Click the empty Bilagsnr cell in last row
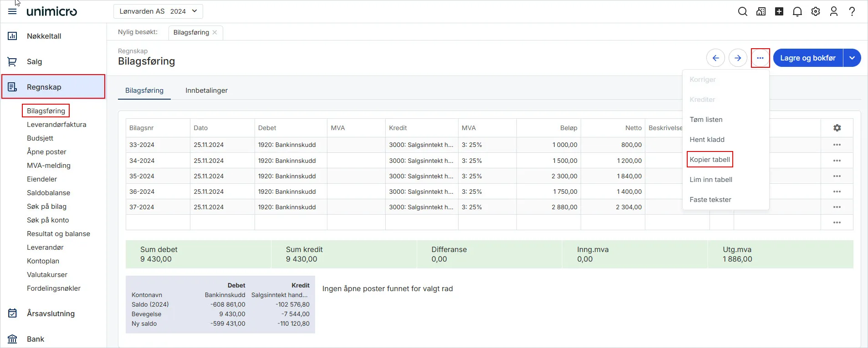The image size is (868, 348). pyautogui.click(x=158, y=222)
